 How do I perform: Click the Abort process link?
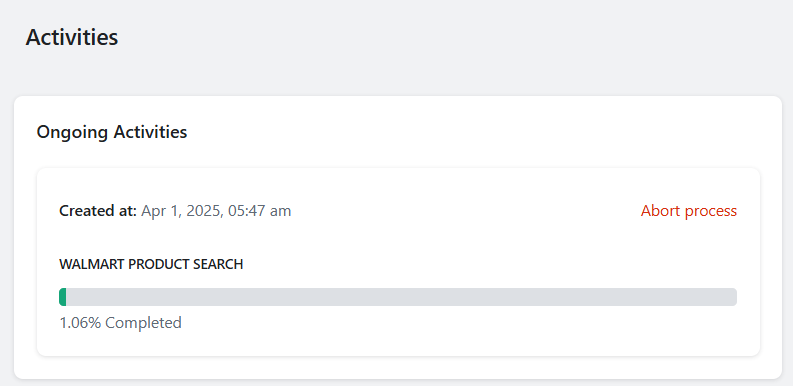(x=688, y=210)
